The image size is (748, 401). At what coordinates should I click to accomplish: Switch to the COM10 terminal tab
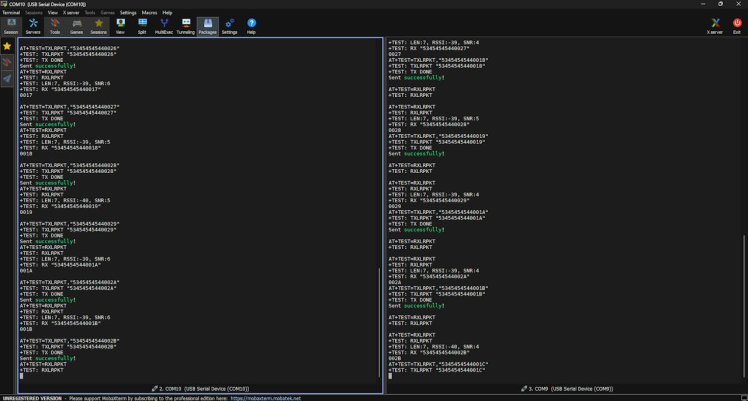pos(200,388)
